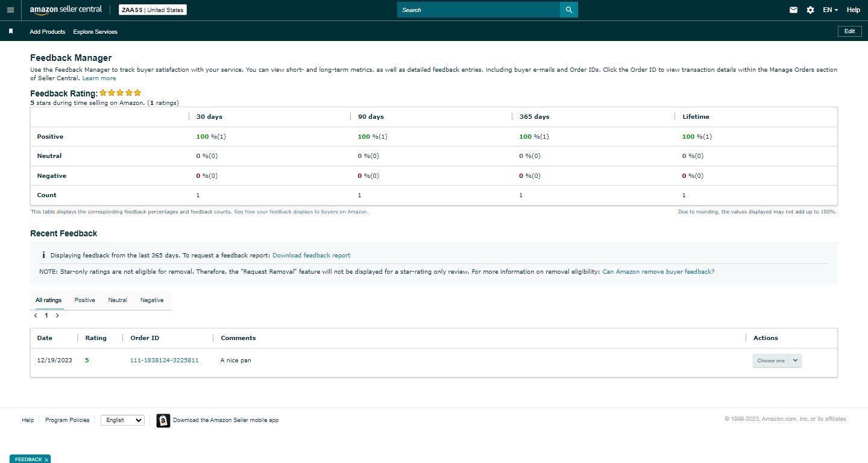Click the date 12/19/2023

54,361
